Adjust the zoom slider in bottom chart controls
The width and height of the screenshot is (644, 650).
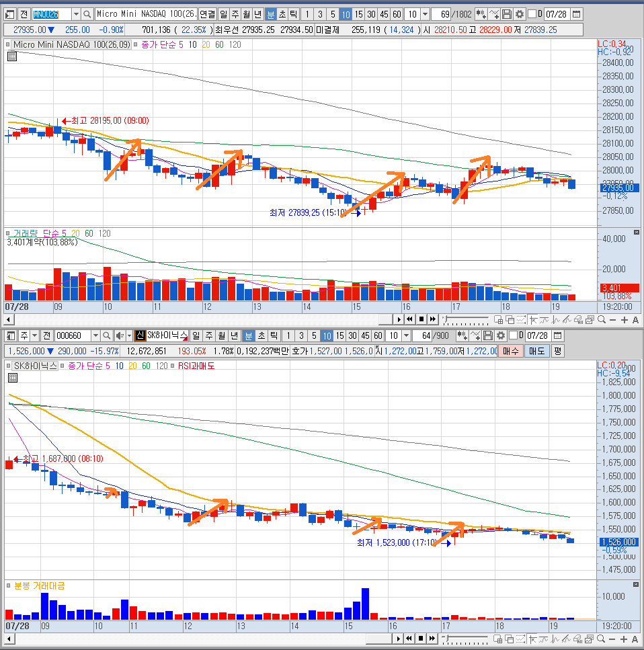465,639
